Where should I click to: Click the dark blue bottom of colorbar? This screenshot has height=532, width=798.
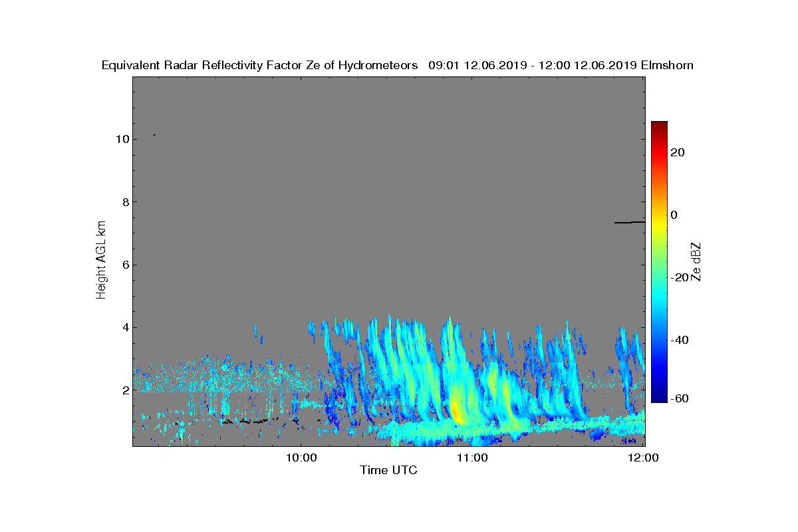[659, 397]
